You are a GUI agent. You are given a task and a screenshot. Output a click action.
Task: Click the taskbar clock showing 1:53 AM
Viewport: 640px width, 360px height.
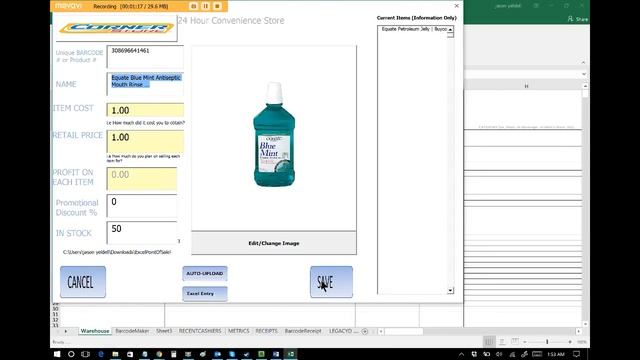556,354
